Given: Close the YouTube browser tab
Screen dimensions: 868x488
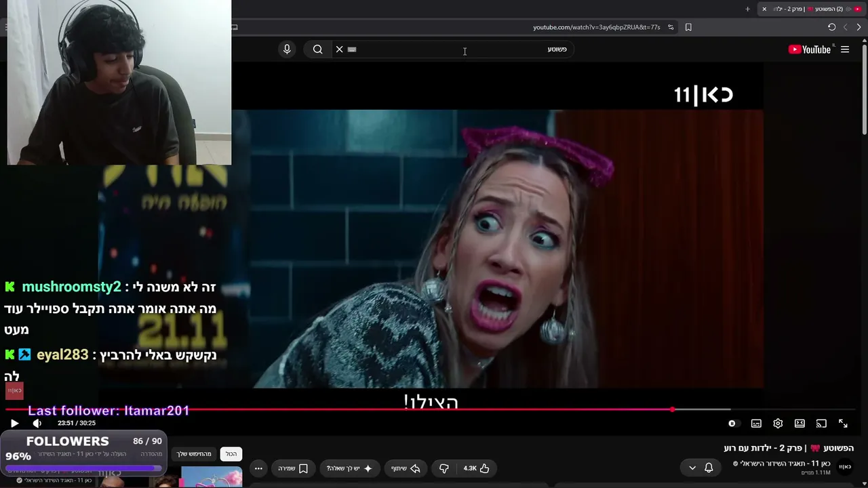Looking at the screenshot, I should [x=764, y=9].
